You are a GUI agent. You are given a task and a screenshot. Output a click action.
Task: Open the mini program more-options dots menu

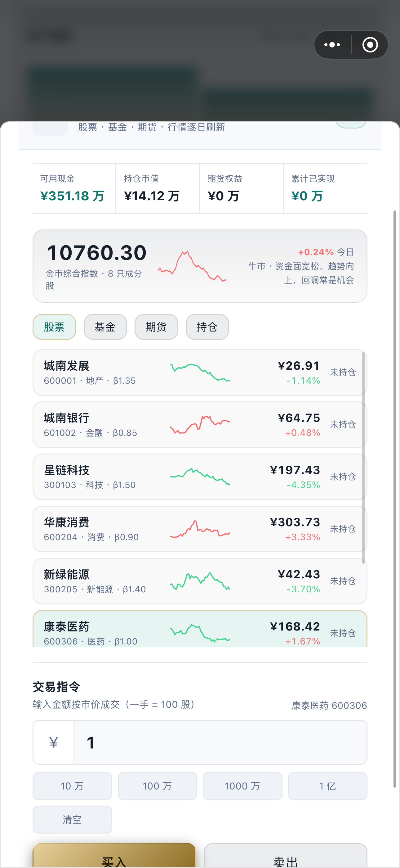332,45
